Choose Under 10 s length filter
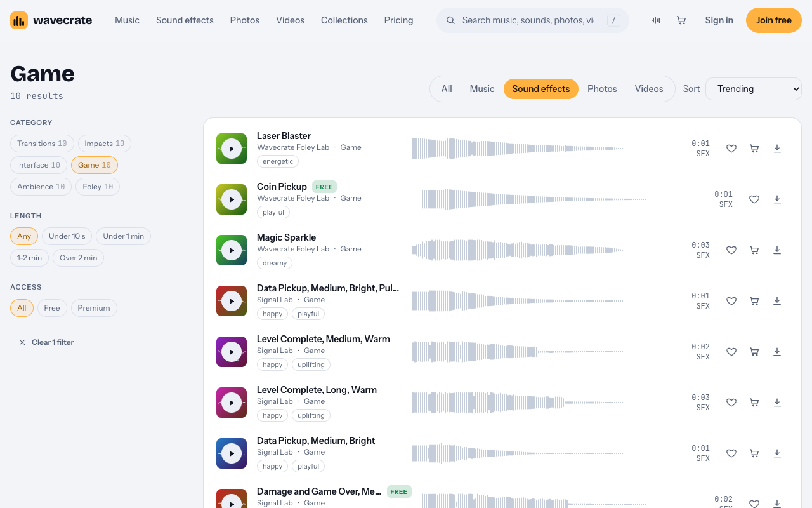Viewport: 812px width, 508px height. [x=67, y=236]
